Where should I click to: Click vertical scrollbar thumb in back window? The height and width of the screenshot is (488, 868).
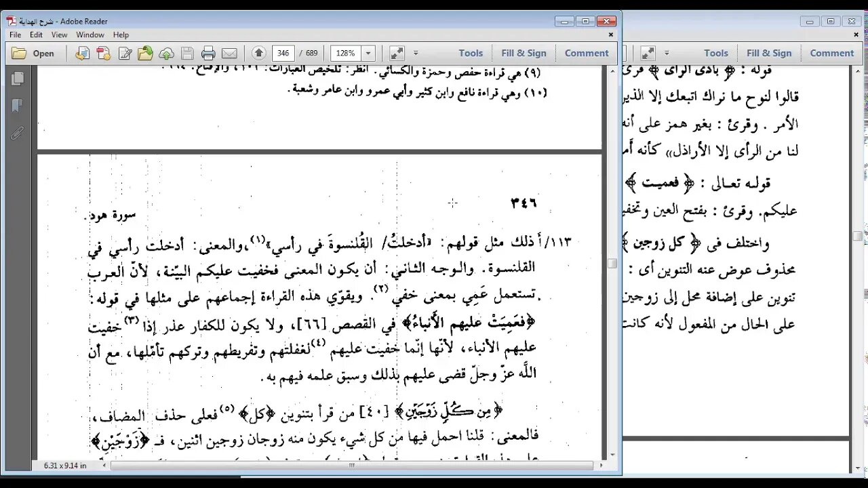(x=857, y=237)
